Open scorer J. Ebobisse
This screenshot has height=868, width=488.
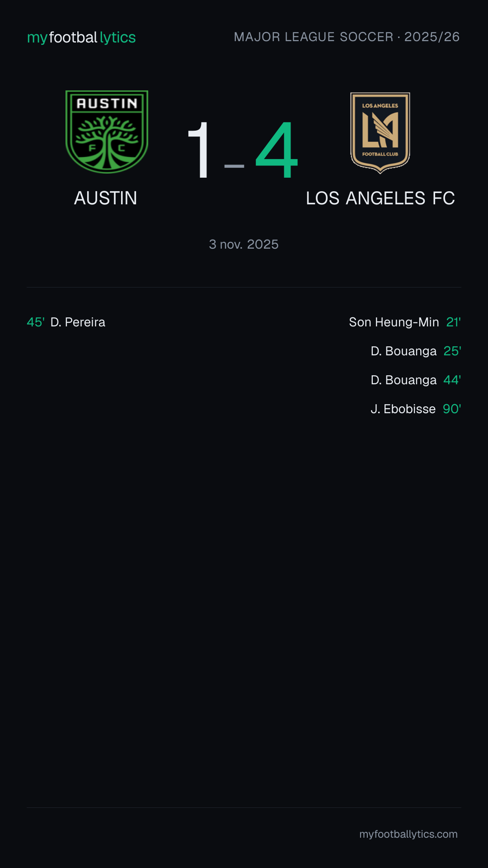[x=403, y=409]
